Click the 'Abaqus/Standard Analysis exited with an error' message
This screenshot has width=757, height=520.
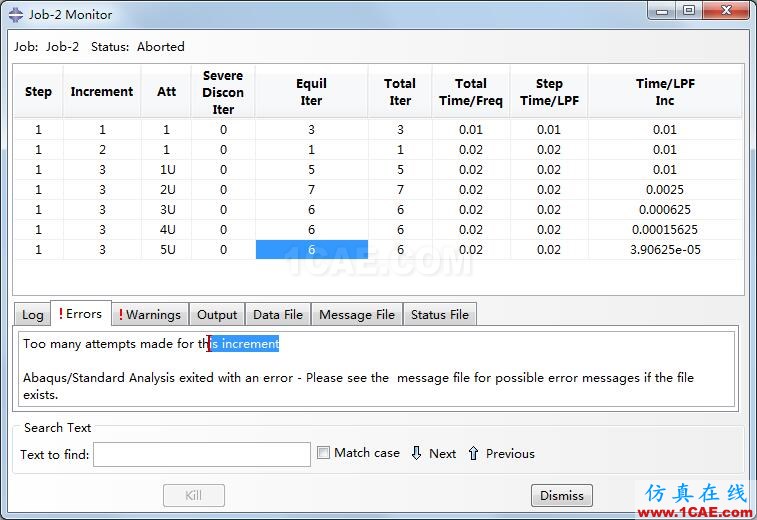pos(358,386)
